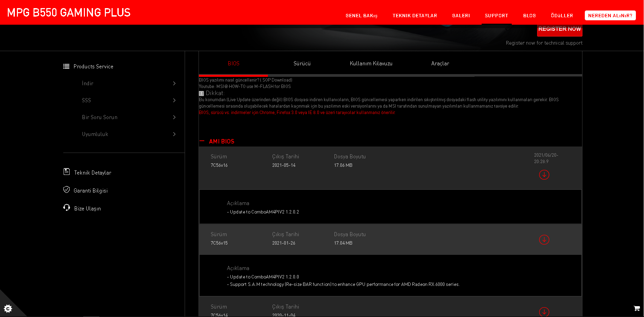Image resolution: width=644 pixels, height=317 pixels.
Task: Click the Dikkat warning heading
Action: tap(215, 93)
